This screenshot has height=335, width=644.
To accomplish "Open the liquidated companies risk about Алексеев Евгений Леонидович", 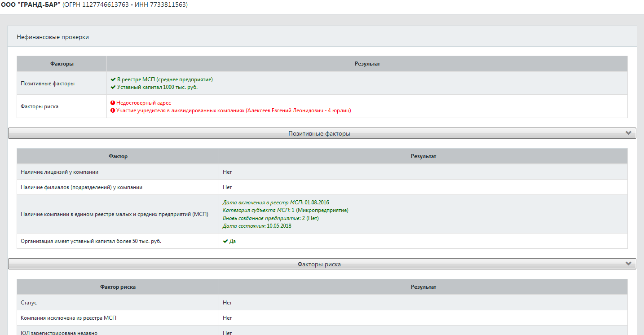I will 233,110.
